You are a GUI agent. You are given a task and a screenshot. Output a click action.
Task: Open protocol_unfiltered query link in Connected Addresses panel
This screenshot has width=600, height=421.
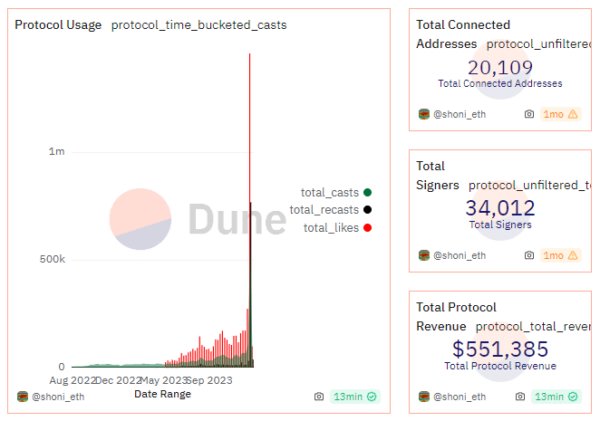(x=539, y=44)
